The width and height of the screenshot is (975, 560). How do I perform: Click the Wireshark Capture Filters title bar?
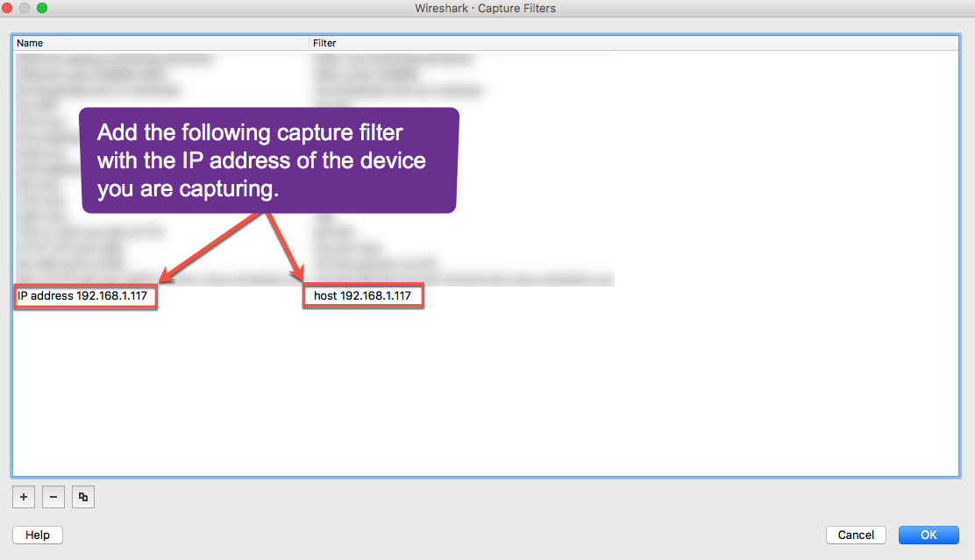pos(487,8)
